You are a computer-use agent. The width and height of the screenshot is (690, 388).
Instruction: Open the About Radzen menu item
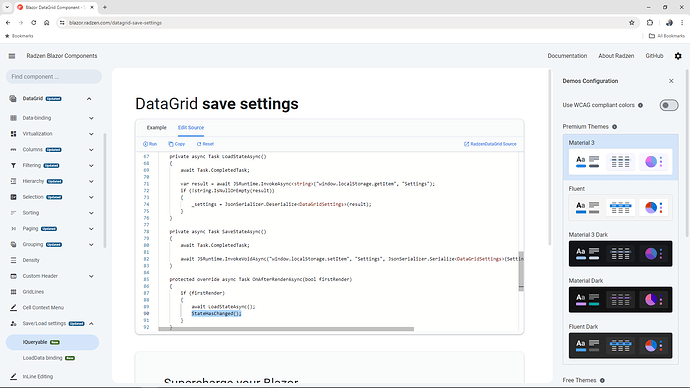616,56
